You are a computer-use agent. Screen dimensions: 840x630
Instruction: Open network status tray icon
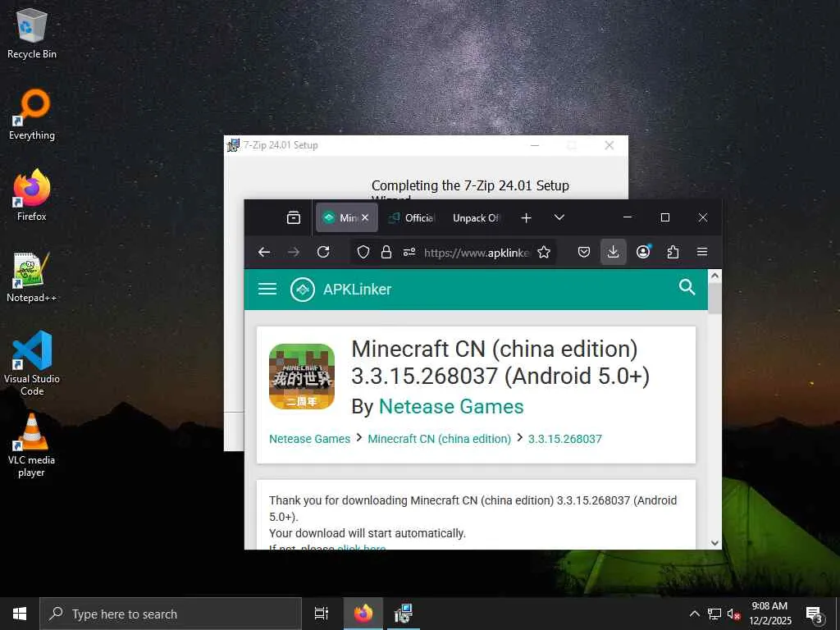[714, 614]
